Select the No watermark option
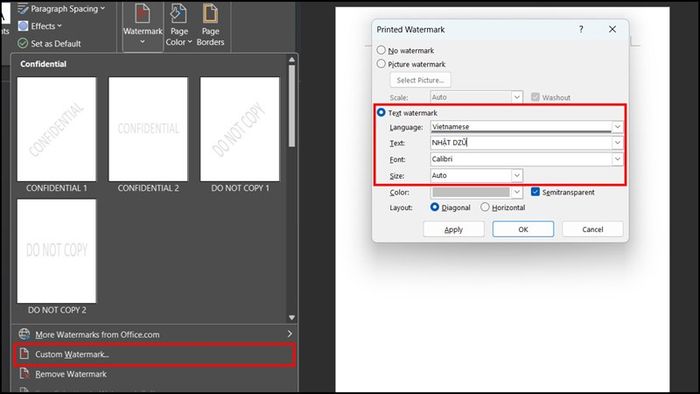This screenshot has width=700, height=394. tap(381, 50)
